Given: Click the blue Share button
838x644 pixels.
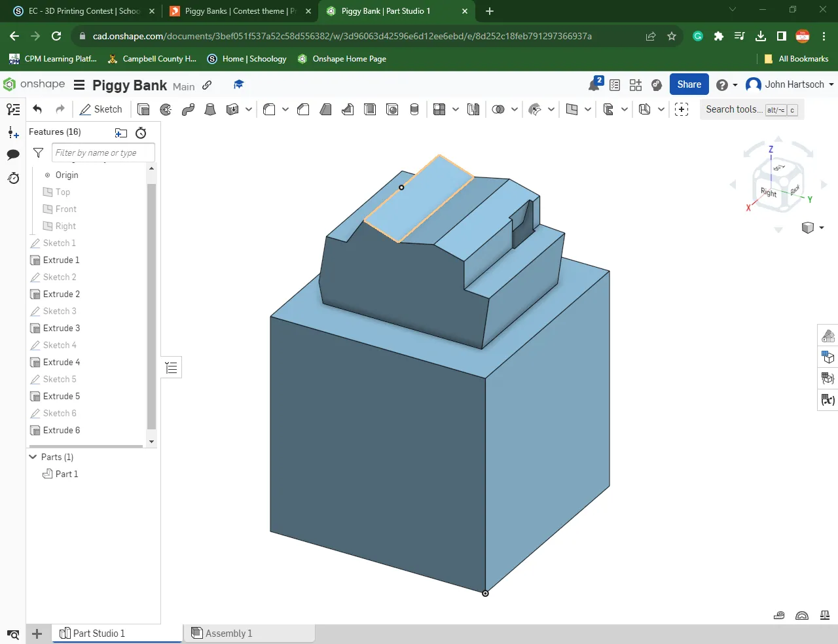Looking at the screenshot, I should (x=689, y=84).
